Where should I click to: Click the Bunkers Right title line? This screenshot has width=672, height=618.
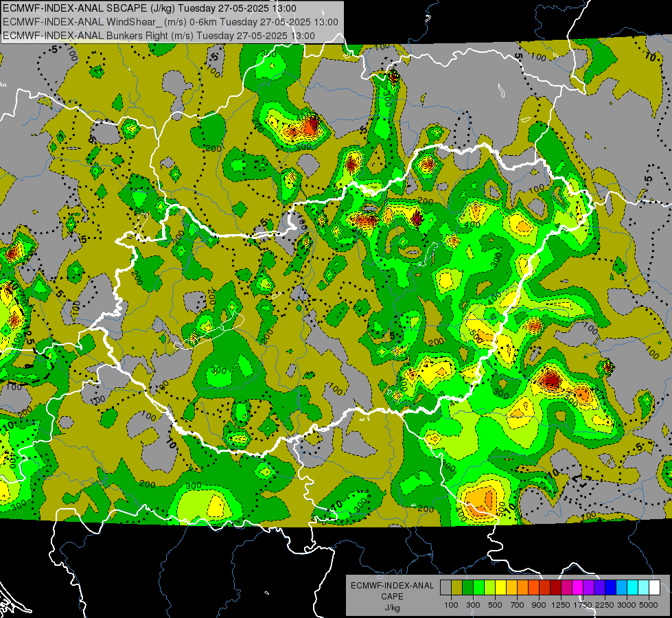click(159, 36)
